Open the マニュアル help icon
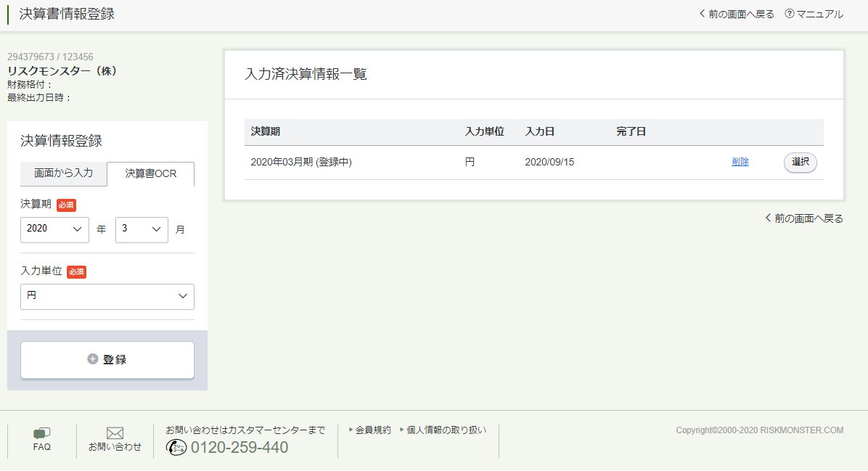Viewport: 868px width, 471px height. [790, 14]
